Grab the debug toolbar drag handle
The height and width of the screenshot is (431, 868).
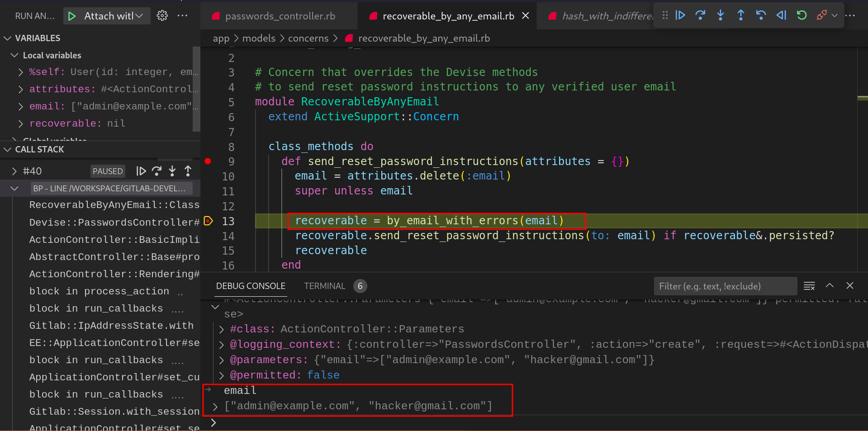pos(665,15)
